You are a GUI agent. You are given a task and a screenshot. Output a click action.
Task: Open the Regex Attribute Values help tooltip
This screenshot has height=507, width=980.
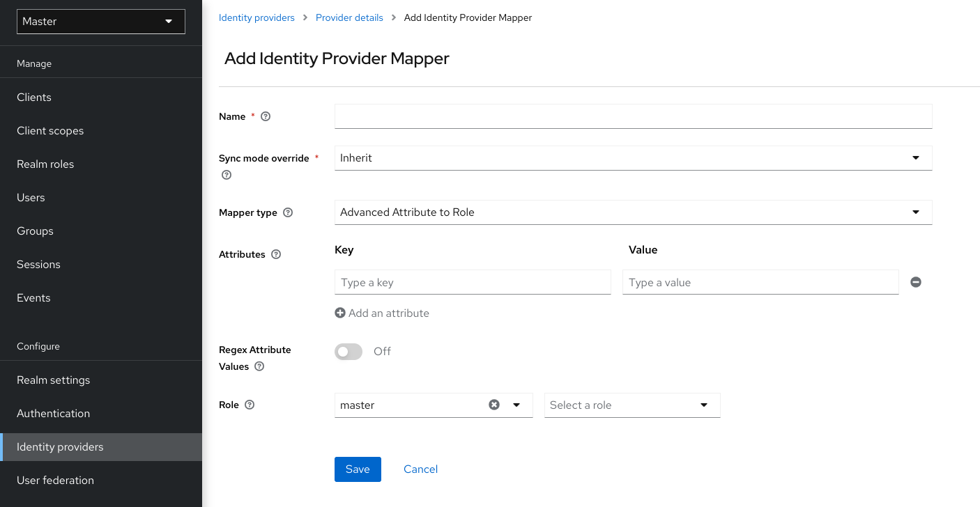259,366
